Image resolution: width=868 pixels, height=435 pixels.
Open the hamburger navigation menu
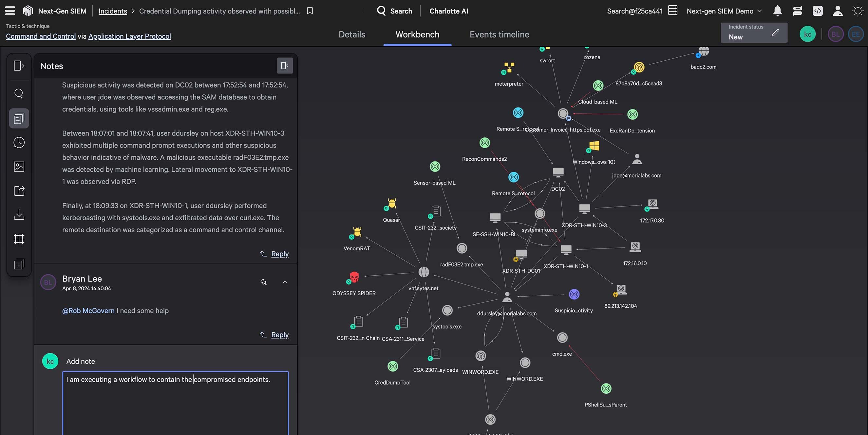[10, 10]
